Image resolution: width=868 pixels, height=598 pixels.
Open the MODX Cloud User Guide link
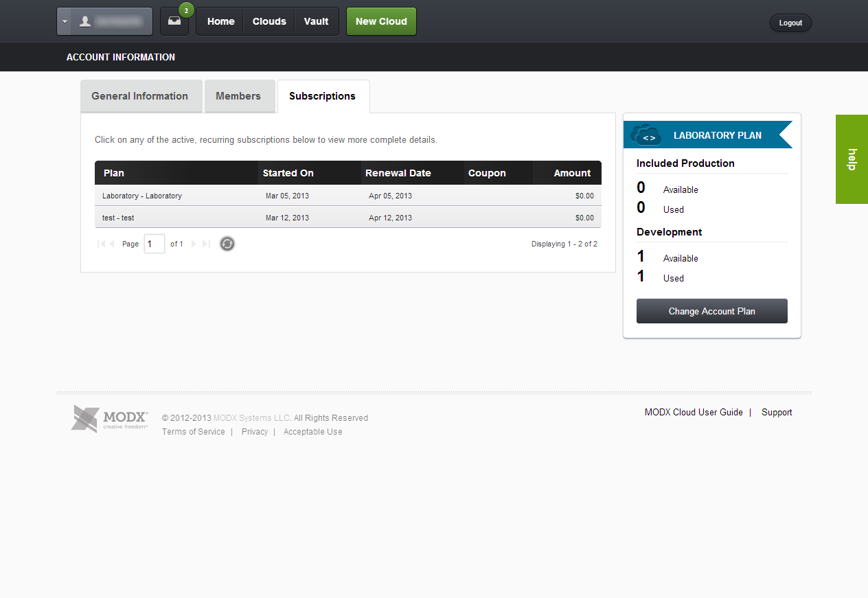coord(694,413)
